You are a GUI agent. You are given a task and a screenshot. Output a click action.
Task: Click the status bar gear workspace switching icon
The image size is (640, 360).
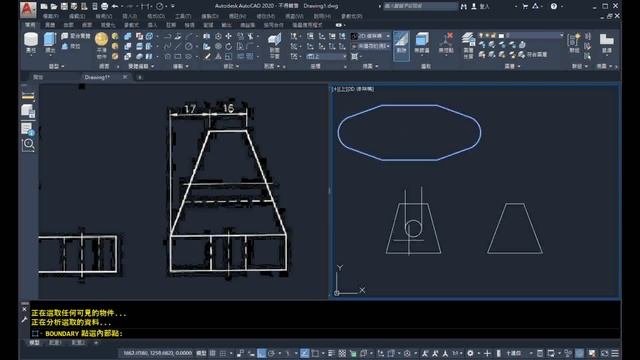470,353
